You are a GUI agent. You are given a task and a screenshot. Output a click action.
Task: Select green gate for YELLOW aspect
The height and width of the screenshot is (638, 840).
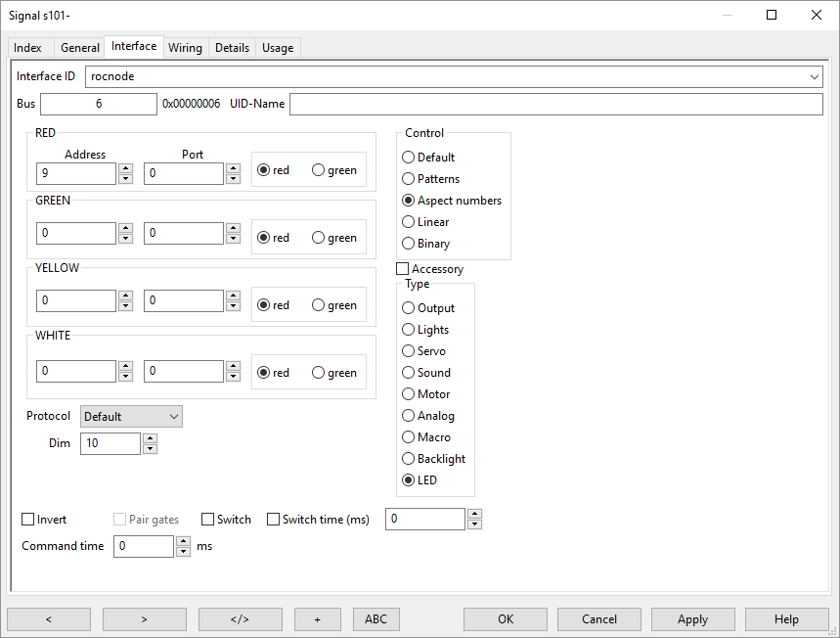(x=319, y=305)
